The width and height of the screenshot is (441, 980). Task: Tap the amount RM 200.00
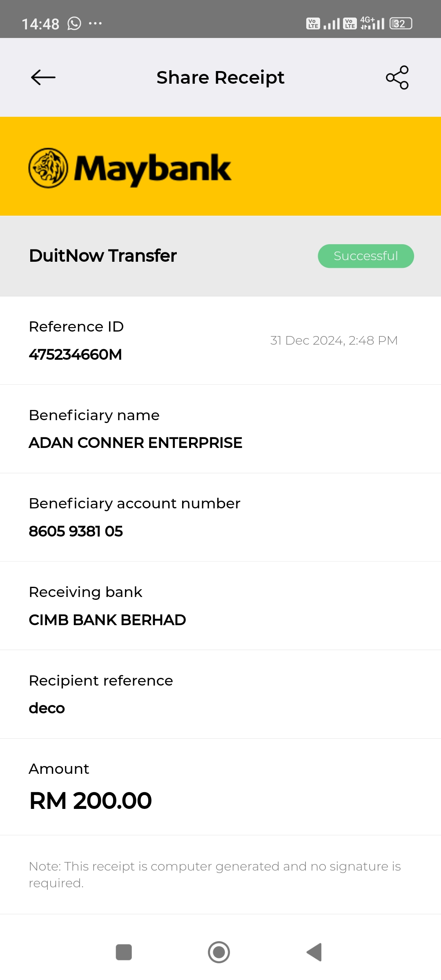point(91,800)
